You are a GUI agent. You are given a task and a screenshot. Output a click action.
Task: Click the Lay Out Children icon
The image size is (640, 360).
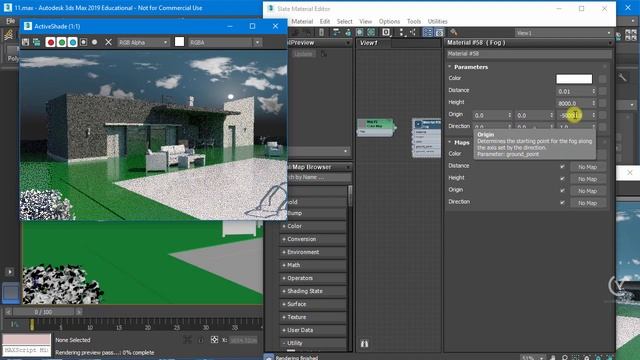413,32
